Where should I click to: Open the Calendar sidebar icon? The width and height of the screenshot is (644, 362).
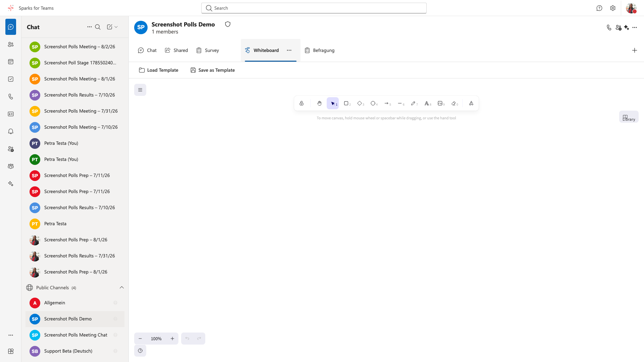click(11, 62)
